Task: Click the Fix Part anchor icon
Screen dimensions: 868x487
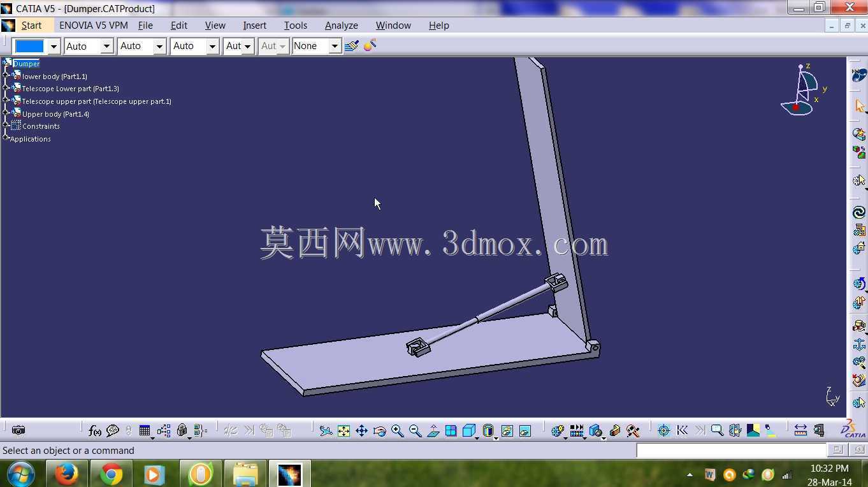Action: point(859,345)
